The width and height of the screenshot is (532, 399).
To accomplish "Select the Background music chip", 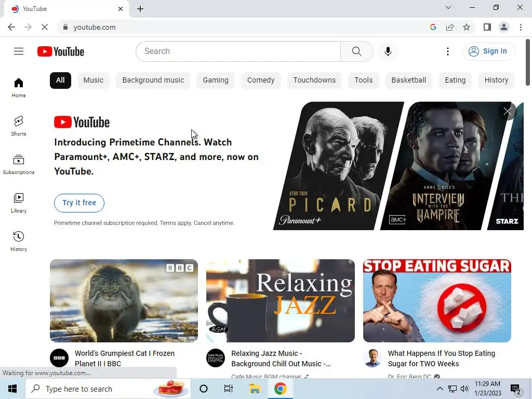I will [153, 81].
